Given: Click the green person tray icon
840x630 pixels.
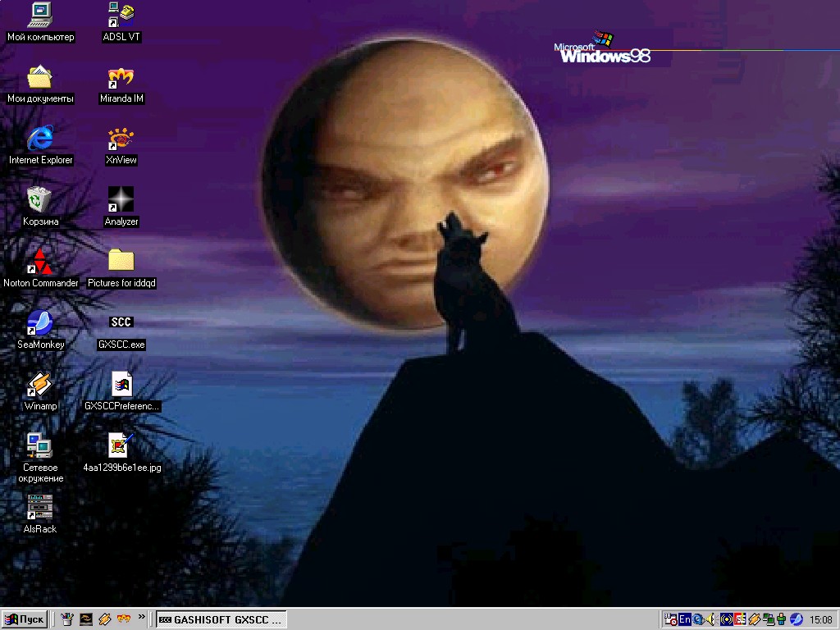Looking at the screenshot, I should pos(782,620).
